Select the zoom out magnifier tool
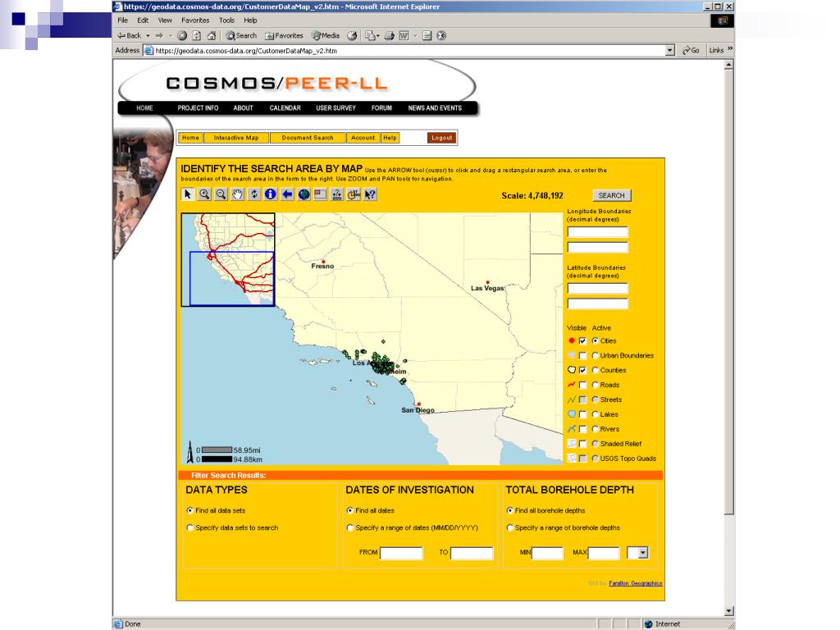This screenshot has width=840, height=630. tap(221, 194)
